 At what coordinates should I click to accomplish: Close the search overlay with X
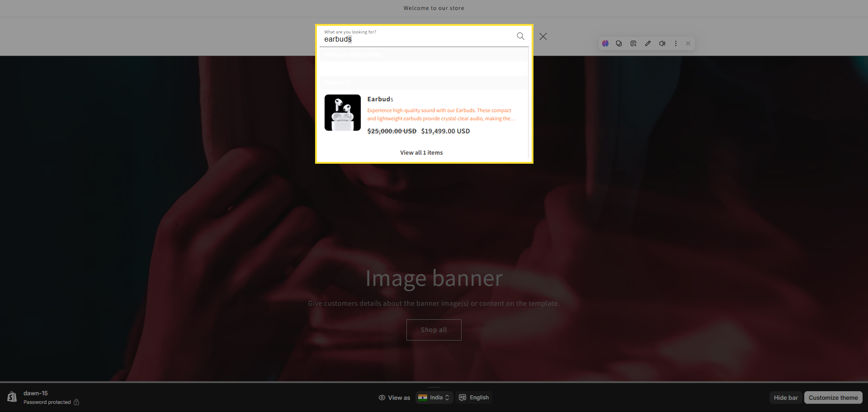click(543, 36)
